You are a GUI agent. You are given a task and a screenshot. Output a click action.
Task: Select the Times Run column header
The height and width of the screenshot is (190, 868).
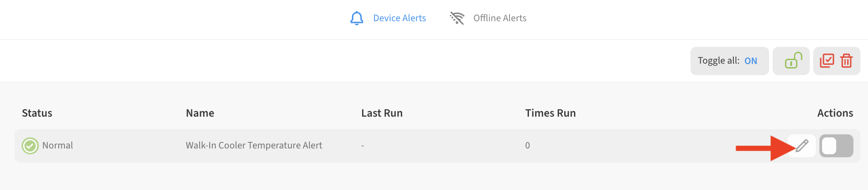click(551, 113)
